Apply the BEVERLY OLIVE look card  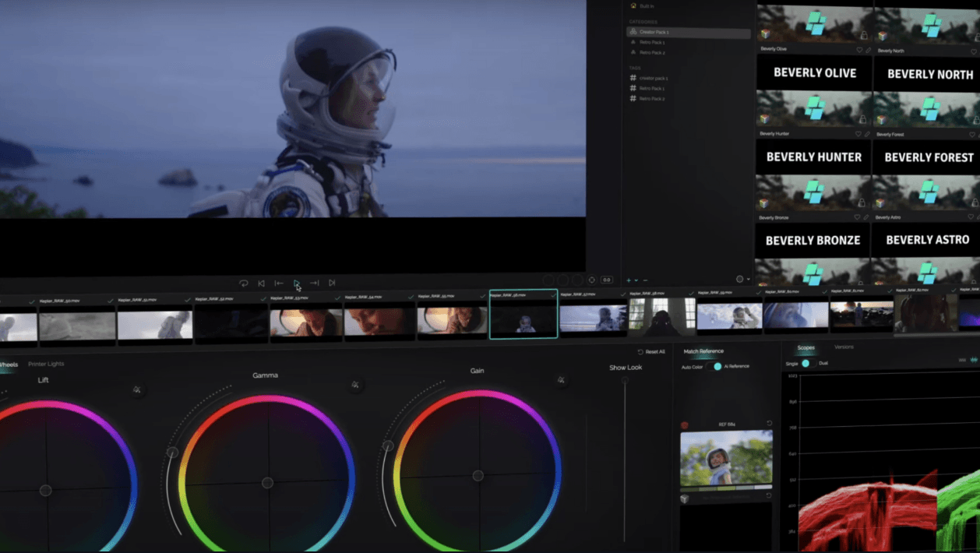tap(814, 73)
